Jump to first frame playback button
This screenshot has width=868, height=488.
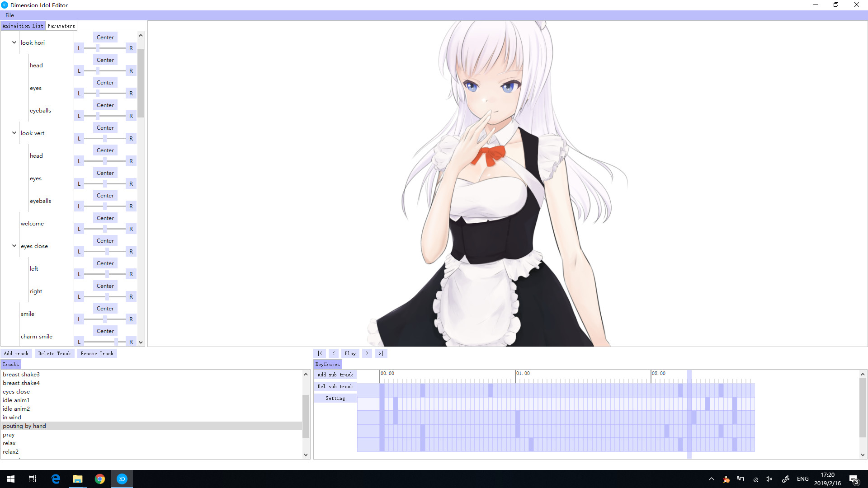click(x=320, y=353)
